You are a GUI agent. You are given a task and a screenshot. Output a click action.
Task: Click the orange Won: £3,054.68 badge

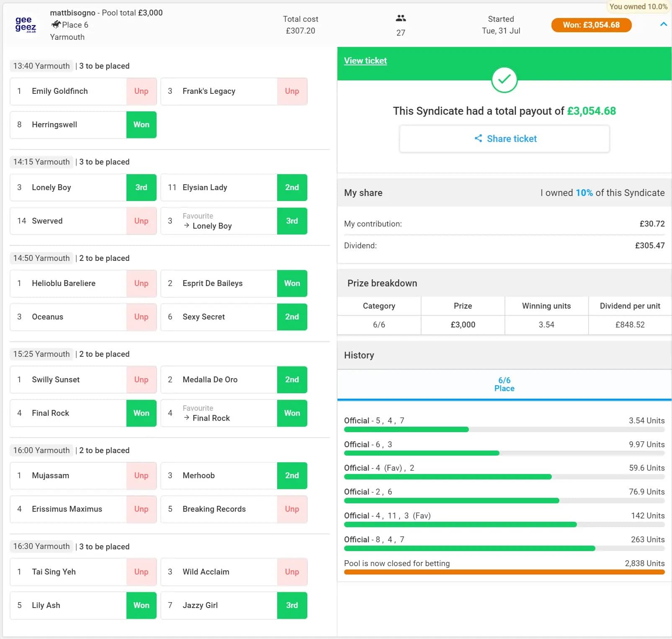pos(591,25)
